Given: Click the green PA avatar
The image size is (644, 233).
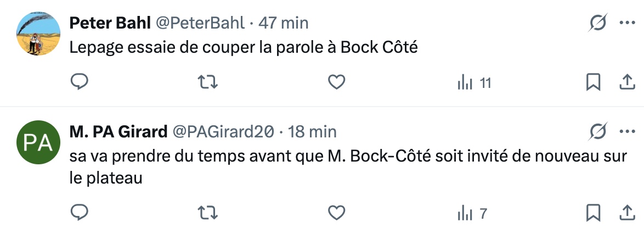Looking at the screenshot, I should (38, 142).
